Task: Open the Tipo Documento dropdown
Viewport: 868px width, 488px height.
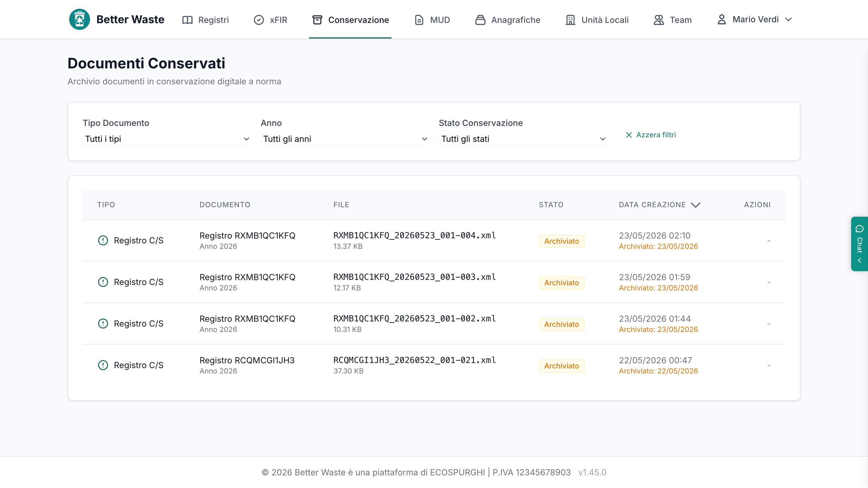Action: pos(167,139)
